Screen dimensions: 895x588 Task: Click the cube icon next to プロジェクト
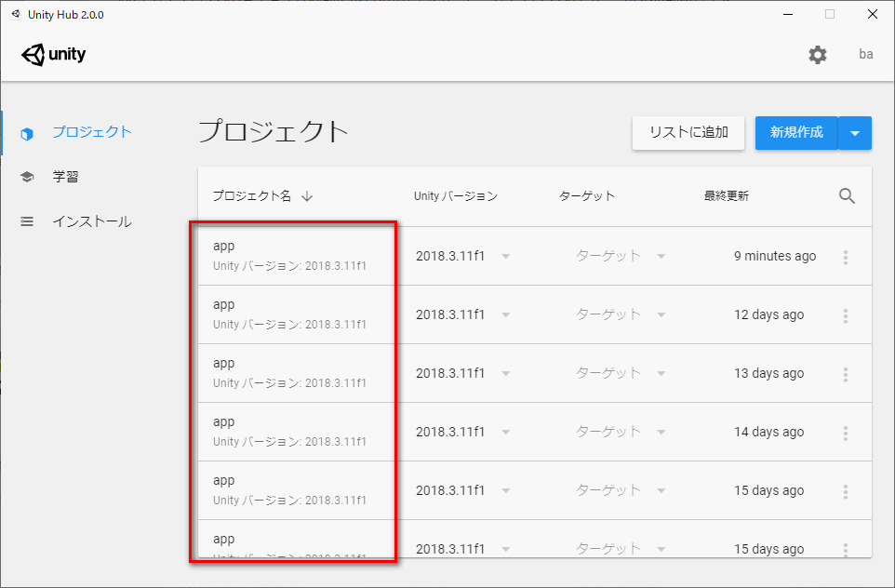pos(27,134)
